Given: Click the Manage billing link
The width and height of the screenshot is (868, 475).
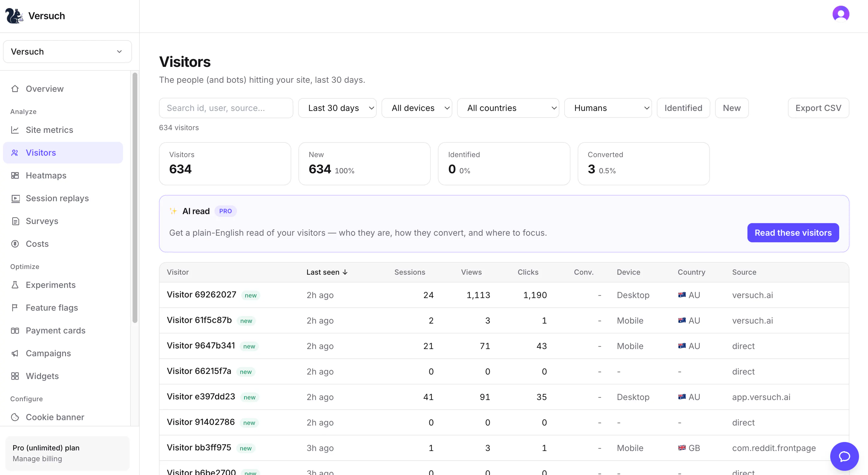Looking at the screenshot, I should tap(37, 459).
